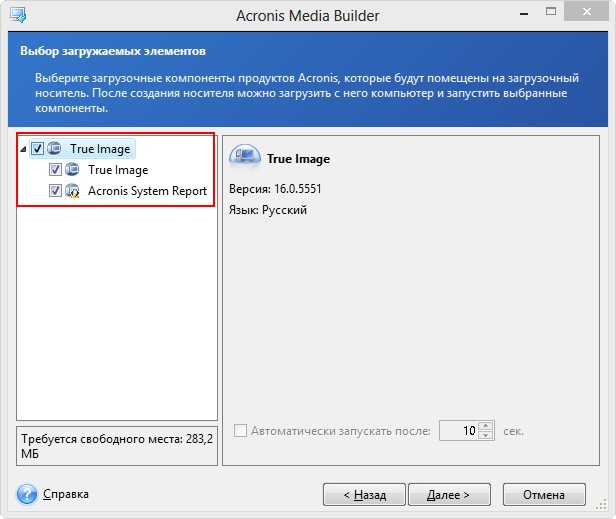Enable the 'Автоматически запускать после' checkbox

click(240, 431)
